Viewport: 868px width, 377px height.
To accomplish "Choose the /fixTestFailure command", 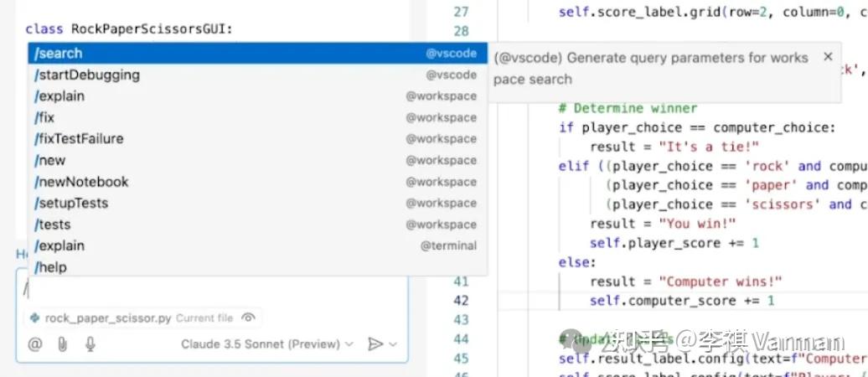I will (257, 139).
